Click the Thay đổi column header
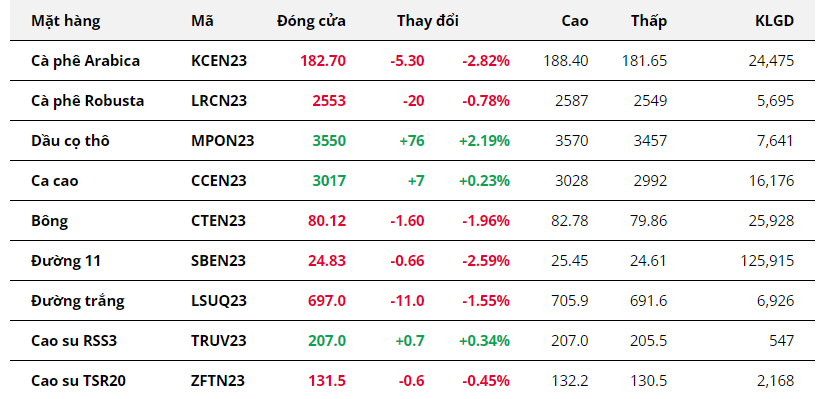This screenshot has height=399, width=831. tap(428, 21)
